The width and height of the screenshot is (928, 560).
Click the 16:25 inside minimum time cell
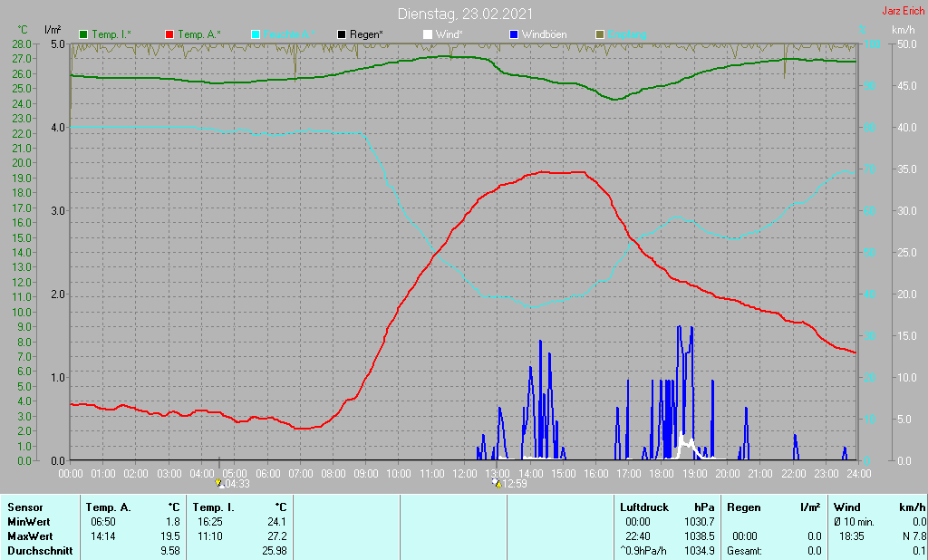pyautogui.click(x=210, y=522)
